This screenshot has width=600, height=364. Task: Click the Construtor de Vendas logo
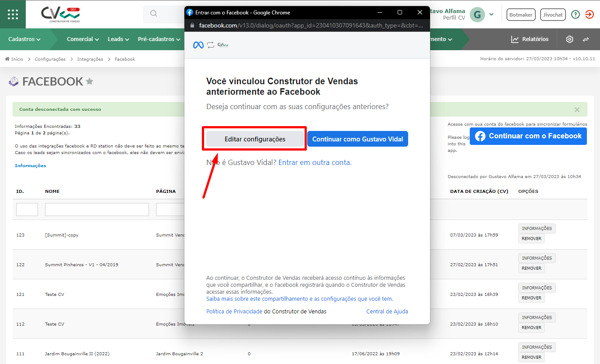pyautogui.click(x=60, y=14)
